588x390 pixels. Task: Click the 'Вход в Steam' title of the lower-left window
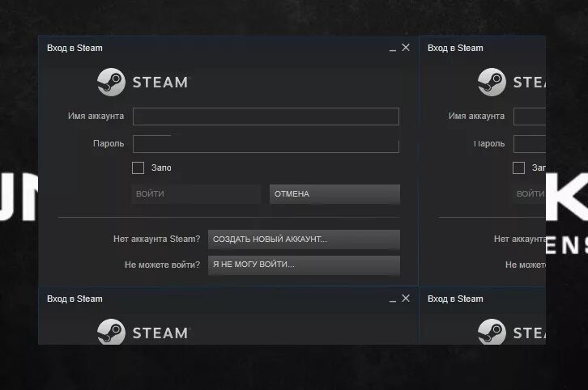coord(75,299)
